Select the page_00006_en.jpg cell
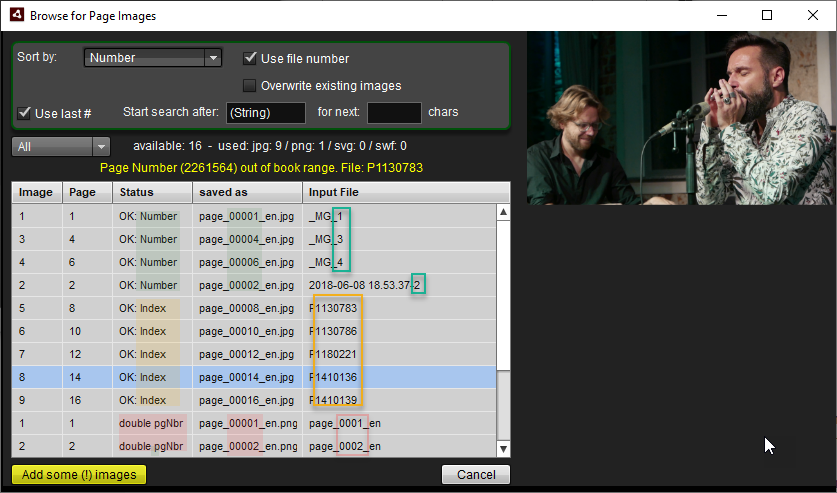The height and width of the screenshot is (493, 837). (247, 263)
